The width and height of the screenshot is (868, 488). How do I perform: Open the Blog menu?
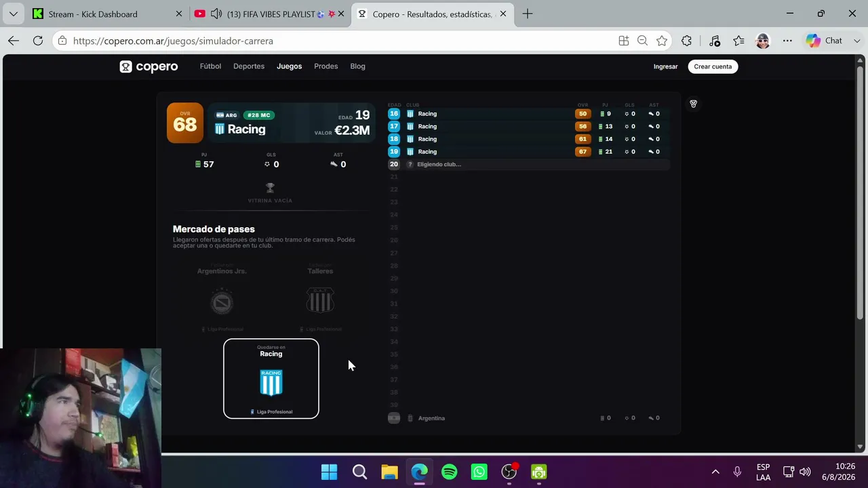(357, 66)
